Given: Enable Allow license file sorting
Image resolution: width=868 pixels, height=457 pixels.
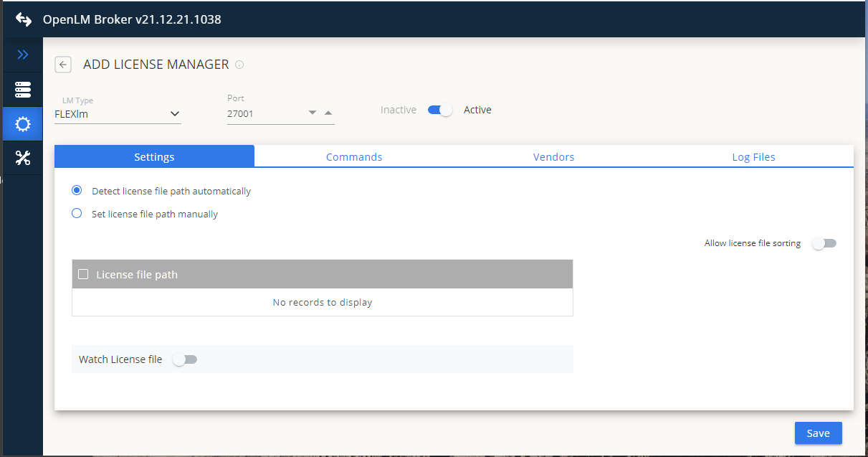Looking at the screenshot, I should [x=824, y=243].
